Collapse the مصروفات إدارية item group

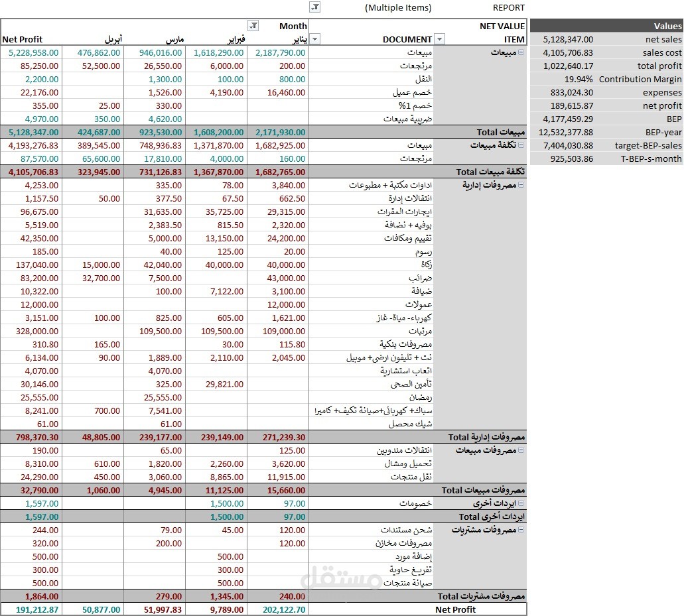pos(521,185)
